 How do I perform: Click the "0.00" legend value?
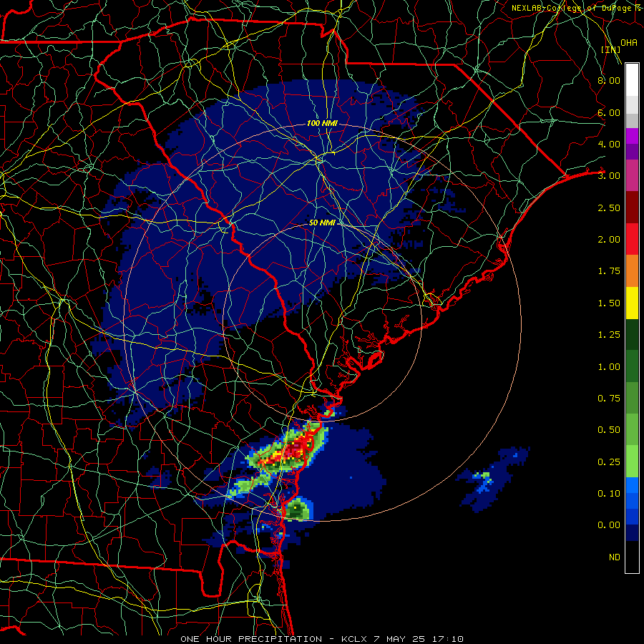point(609,525)
